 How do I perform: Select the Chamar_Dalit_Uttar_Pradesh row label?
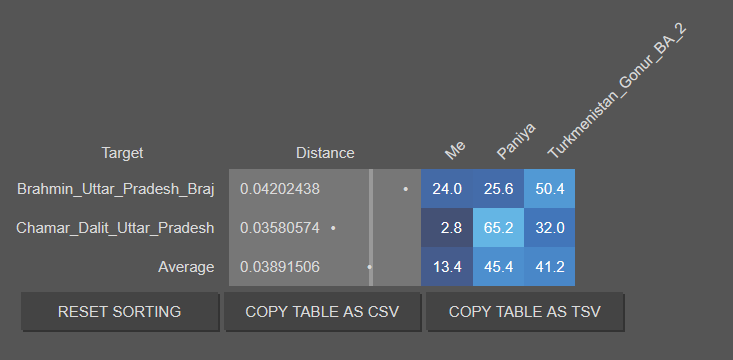[115, 228]
